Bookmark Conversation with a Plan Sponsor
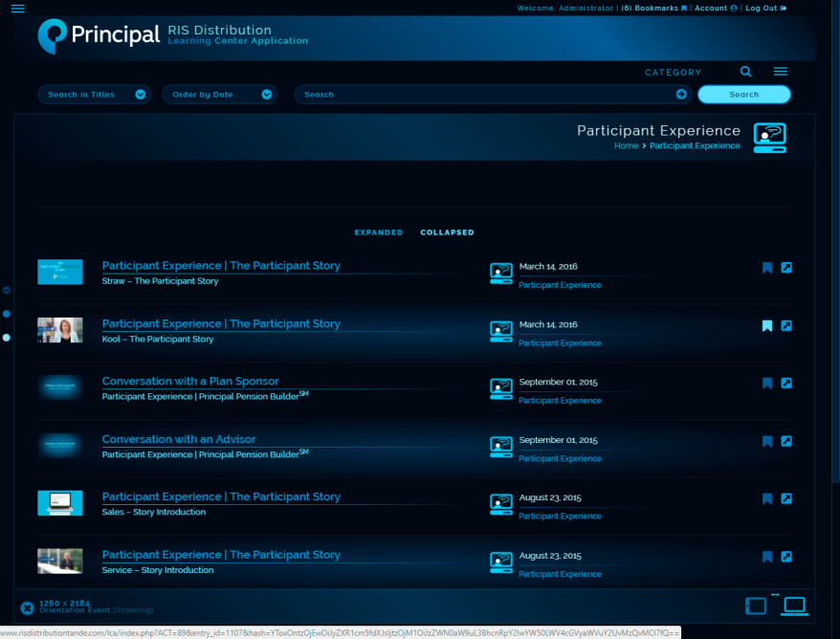This screenshot has width=840, height=639. tap(766, 383)
